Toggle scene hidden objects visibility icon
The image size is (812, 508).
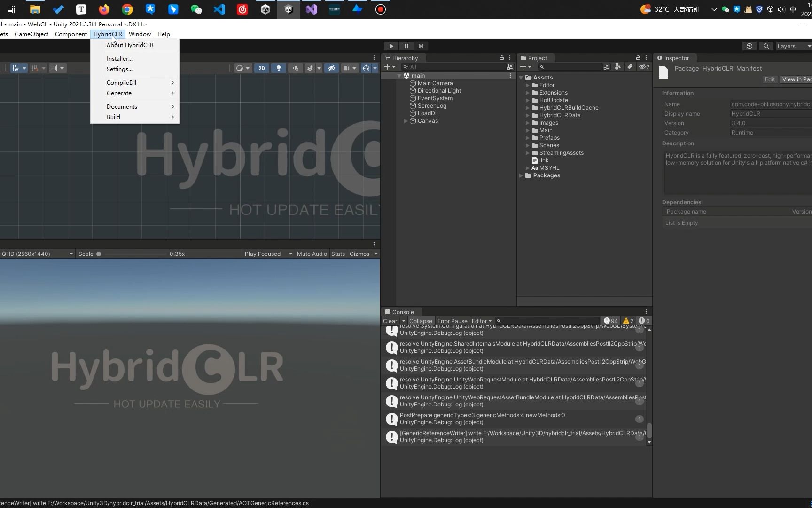pos(332,68)
